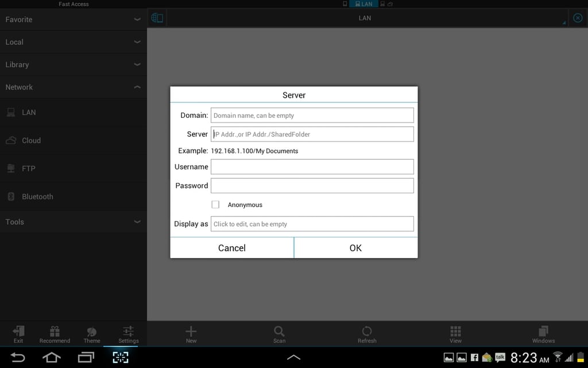
Task: Open the first image notification icon
Action: pyautogui.click(x=448, y=358)
